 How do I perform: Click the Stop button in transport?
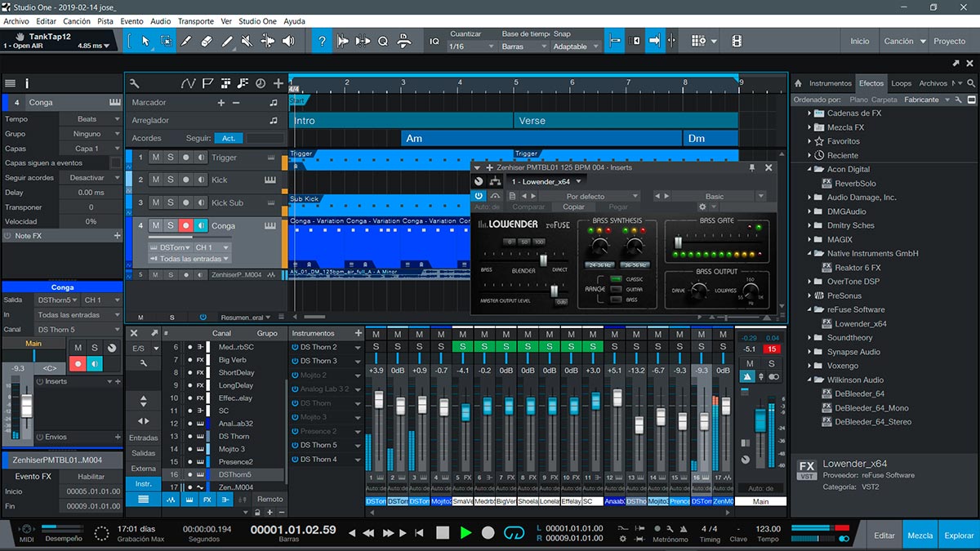443,533
